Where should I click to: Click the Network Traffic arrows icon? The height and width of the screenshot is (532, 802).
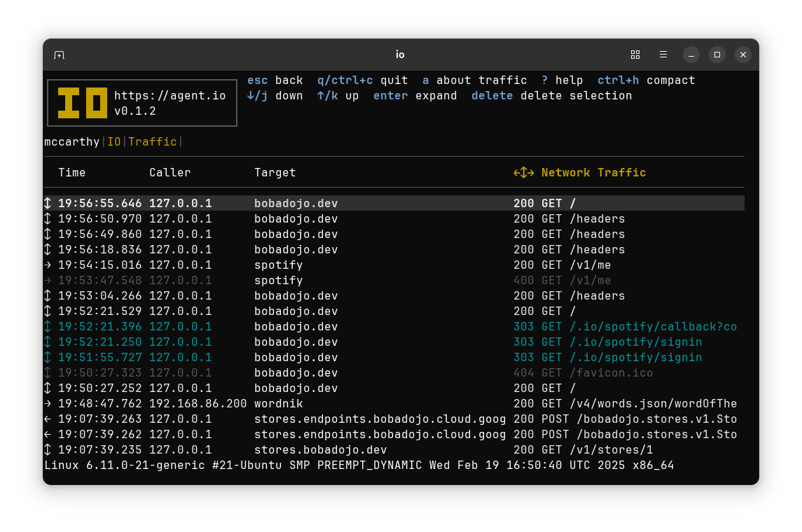pyautogui.click(x=524, y=173)
